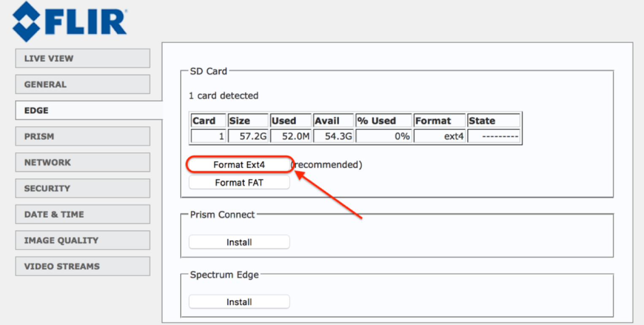Screen dimensions: 644x325
Task: Click the State column header
Action: tap(494, 121)
